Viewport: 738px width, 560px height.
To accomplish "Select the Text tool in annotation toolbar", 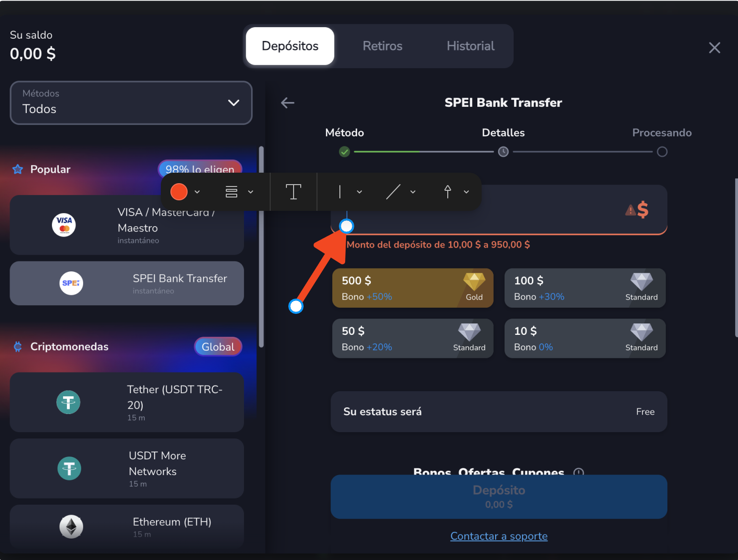I will coord(293,192).
